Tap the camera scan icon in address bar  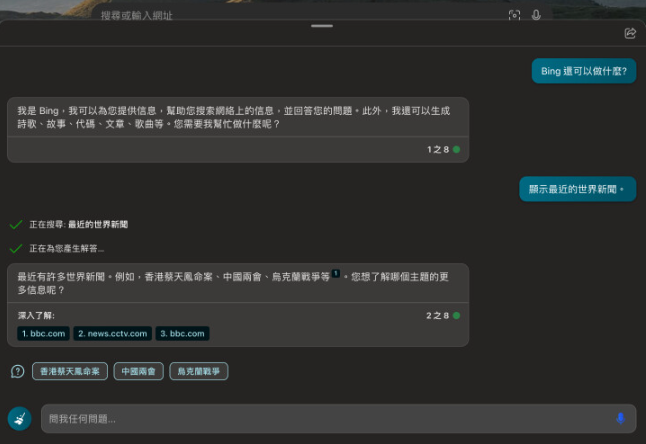(x=514, y=16)
